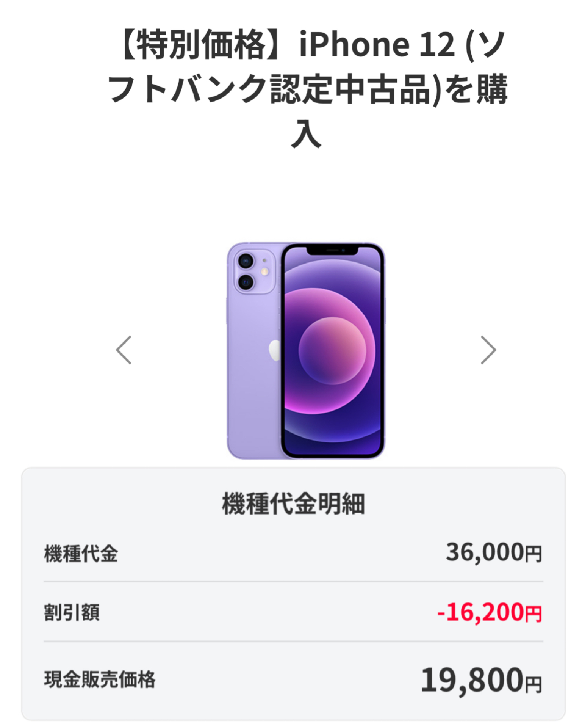Tap the lower rear camera lens
This screenshot has width=582, height=728.
coord(246,282)
